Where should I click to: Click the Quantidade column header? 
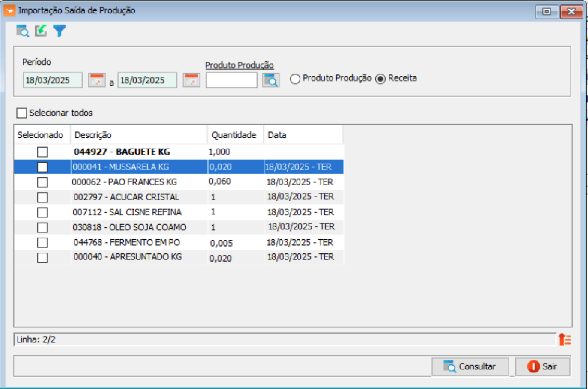point(234,135)
